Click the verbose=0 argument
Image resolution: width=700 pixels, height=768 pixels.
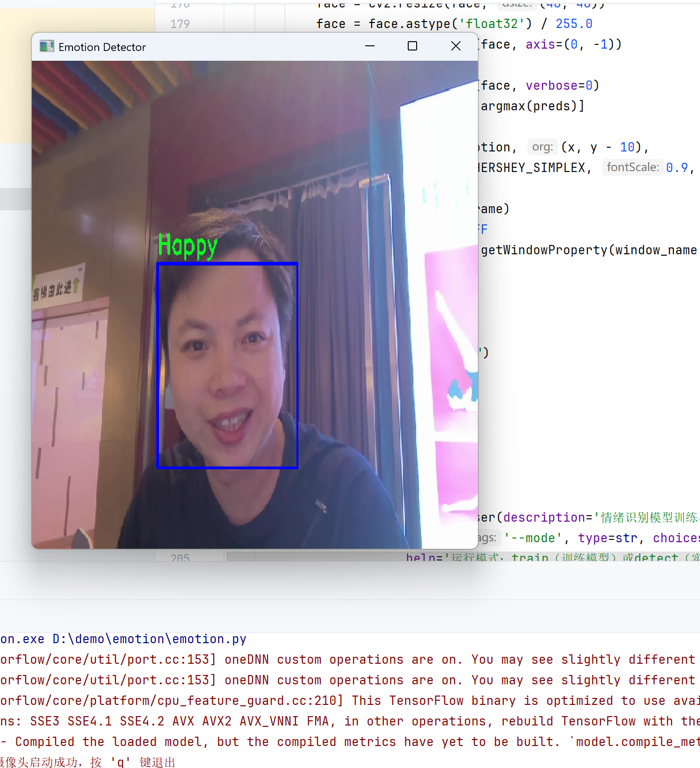coord(562,86)
